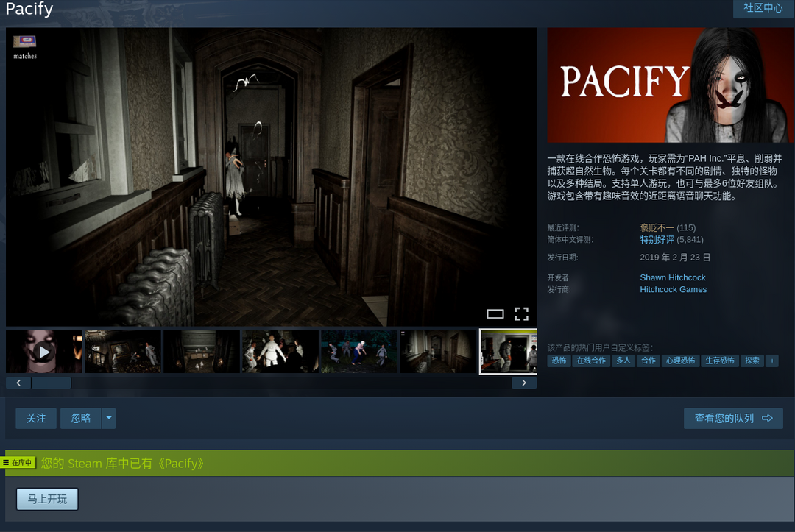The height and width of the screenshot is (532, 795).
Task: Click the 在库中 library badge
Action: point(18,463)
